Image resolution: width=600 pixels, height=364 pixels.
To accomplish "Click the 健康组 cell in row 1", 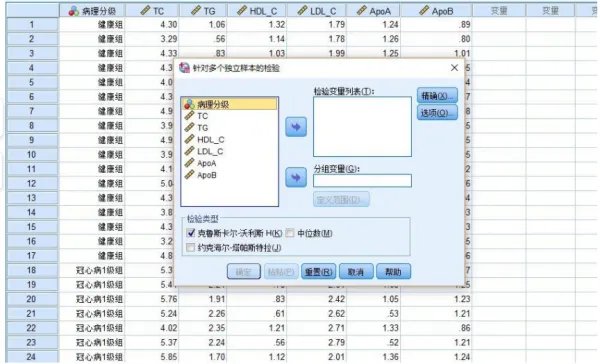I will pyautogui.click(x=92, y=25).
